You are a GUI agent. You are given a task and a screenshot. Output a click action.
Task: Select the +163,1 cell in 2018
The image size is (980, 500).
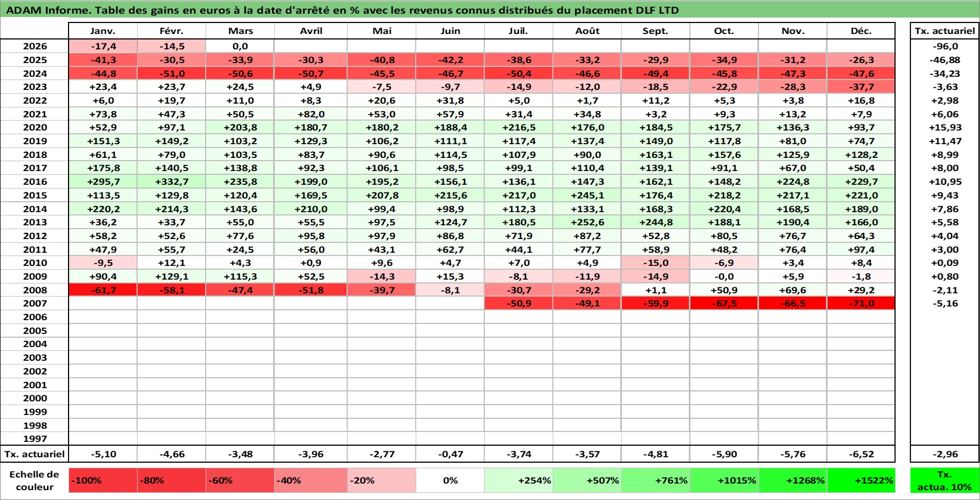pyautogui.click(x=656, y=155)
